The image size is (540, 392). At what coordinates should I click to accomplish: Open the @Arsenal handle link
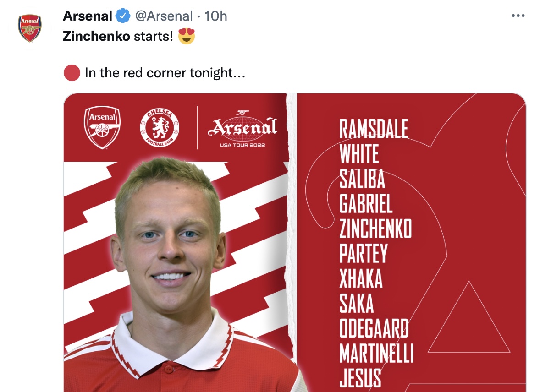163,16
